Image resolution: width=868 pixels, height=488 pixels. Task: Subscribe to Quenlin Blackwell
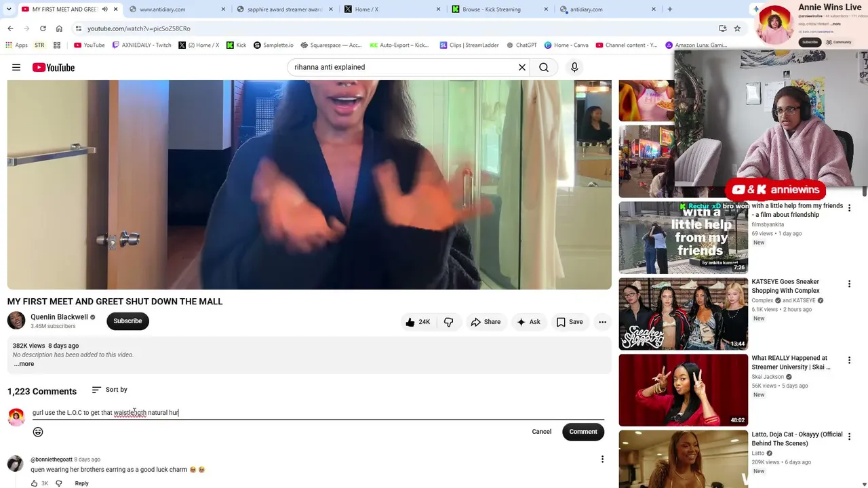click(127, 321)
